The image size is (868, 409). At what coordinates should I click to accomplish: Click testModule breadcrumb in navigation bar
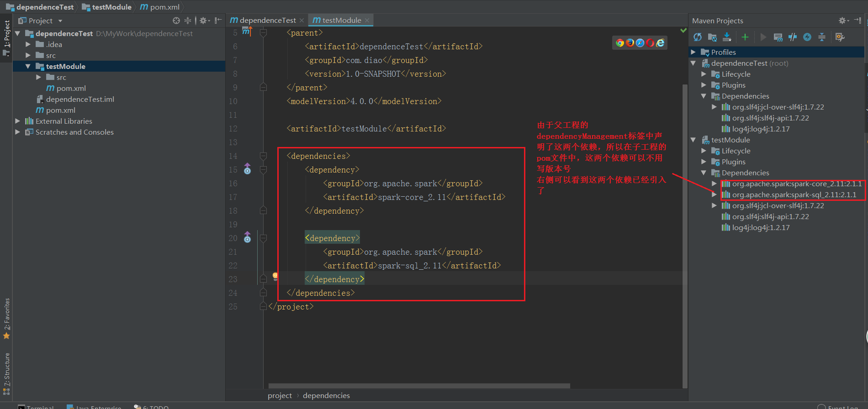click(107, 7)
